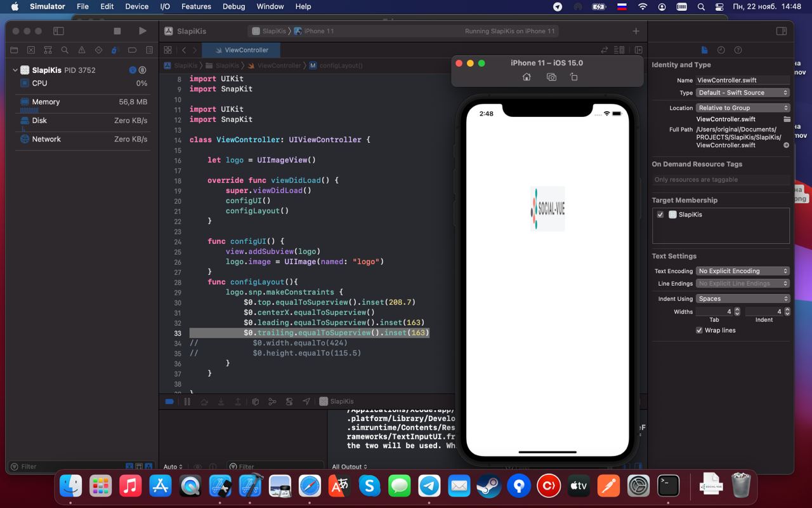
Task: Open the Indent Using Spaces dropdown
Action: (x=742, y=299)
